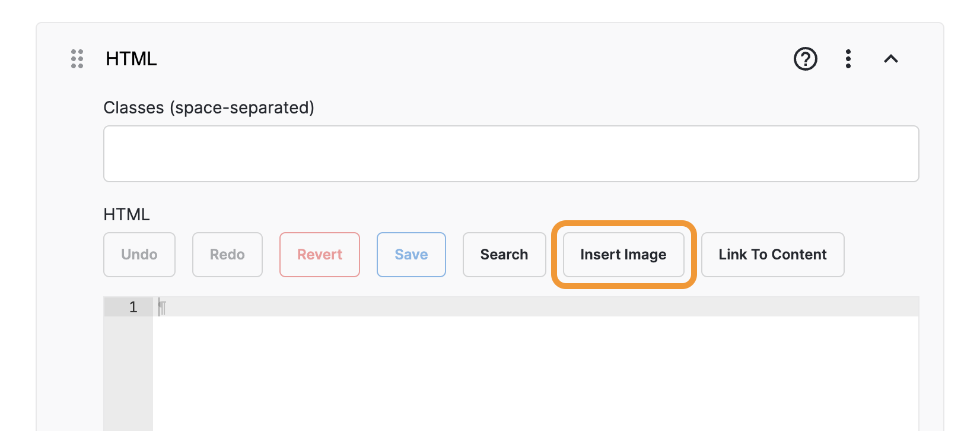Click the HTML block title text
The width and height of the screenshot is (980, 431).
pos(131,59)
